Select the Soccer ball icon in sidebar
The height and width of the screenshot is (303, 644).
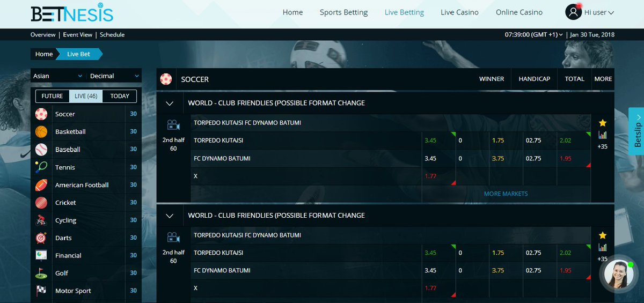(x=41, y=114)
